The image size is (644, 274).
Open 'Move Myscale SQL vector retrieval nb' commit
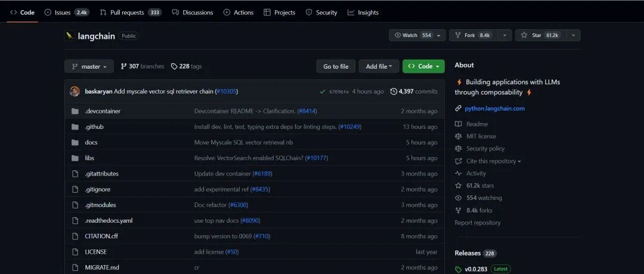[x=243, y=142]
